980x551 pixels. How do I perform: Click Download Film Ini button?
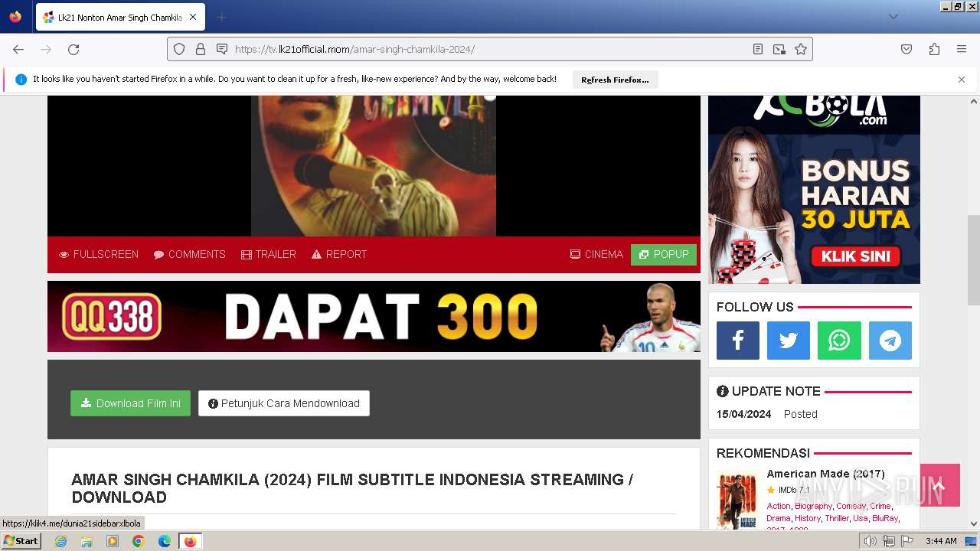point(130,403)
